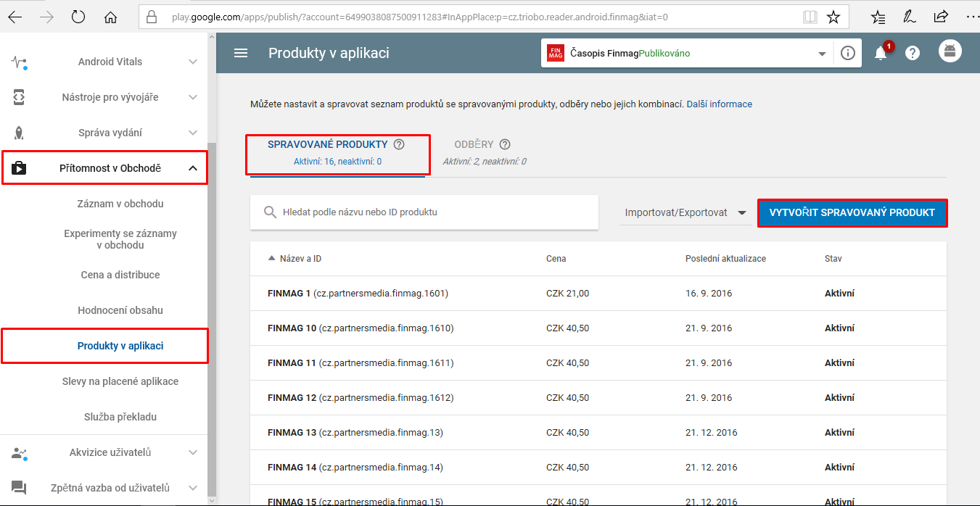The image size is (980, 506).
Task: Open the browser home page icon
Action: pyautogui.click(x=110, y=17)
